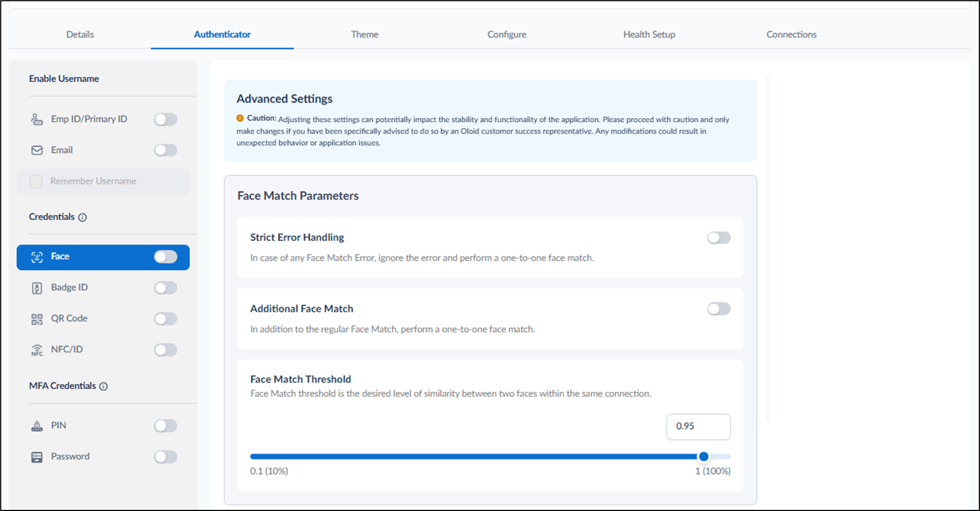Click the orange Caution warning icon
The height and width of the screenshot is (511, 980).
click(240, 118)
